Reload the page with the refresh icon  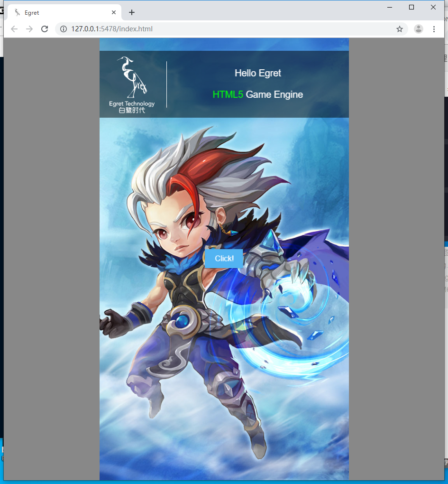(x=45, y=29)
